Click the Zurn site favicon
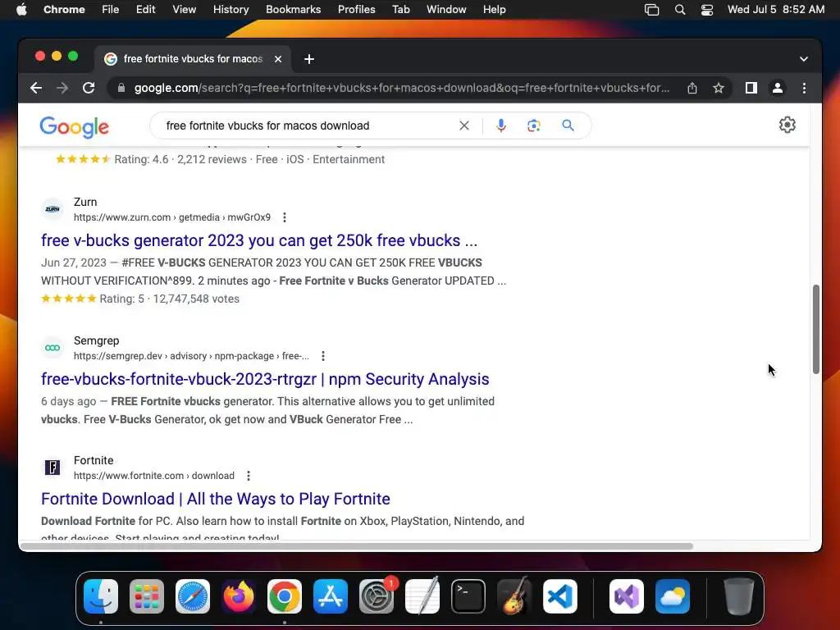840x630 pixels. (x=52, y=209)
